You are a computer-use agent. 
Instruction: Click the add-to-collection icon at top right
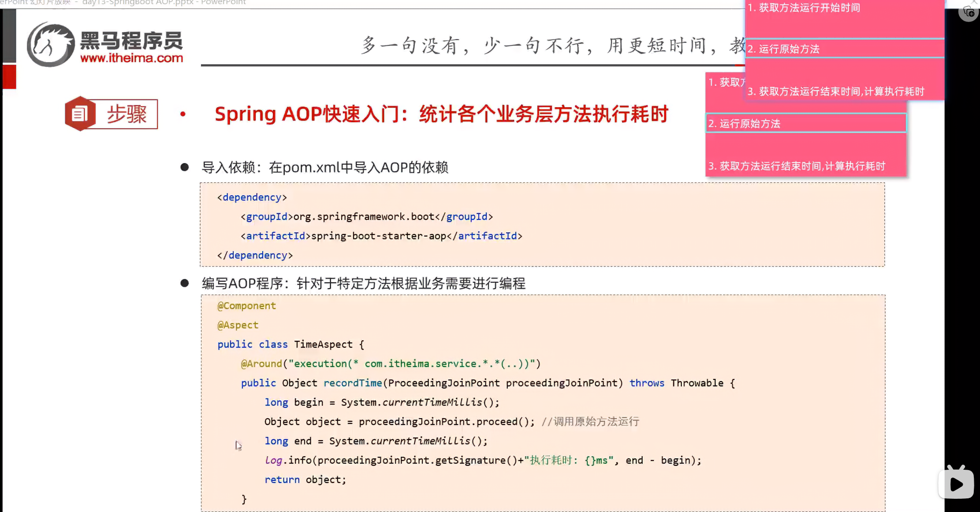click(x=969, y=12)
